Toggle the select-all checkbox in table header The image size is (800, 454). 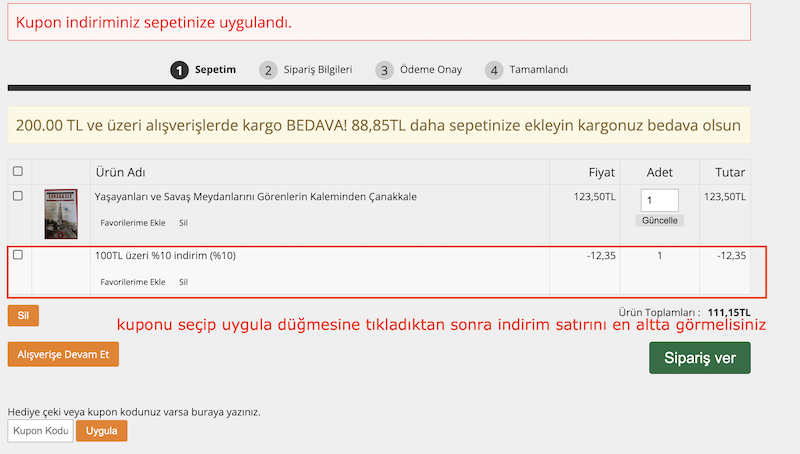click(x=18, y=172)
